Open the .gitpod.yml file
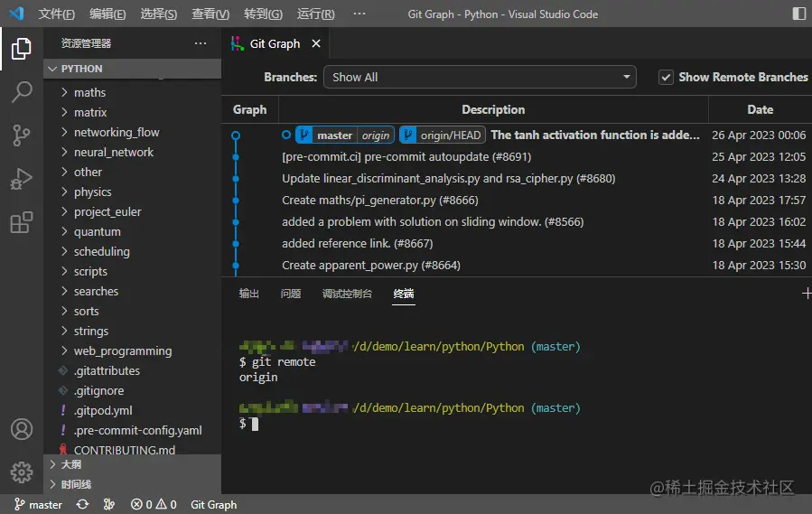The height and width of the screenshot is (514, 812). tap(104, 411)
